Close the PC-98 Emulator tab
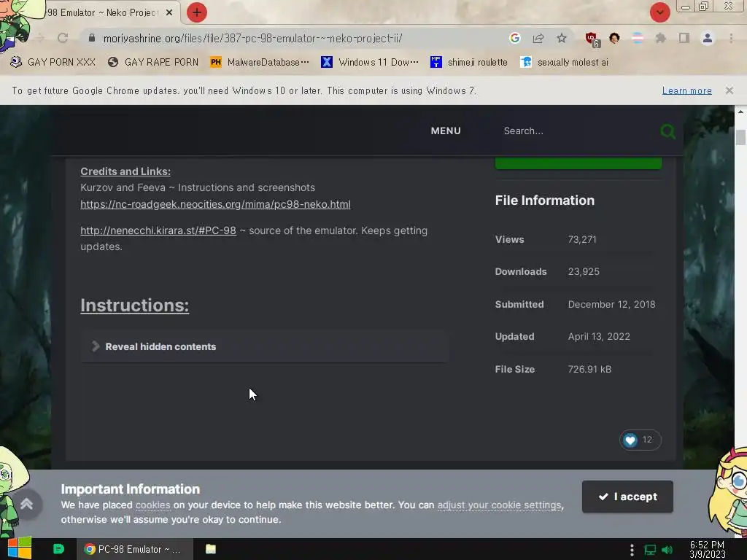 [169, 13]
